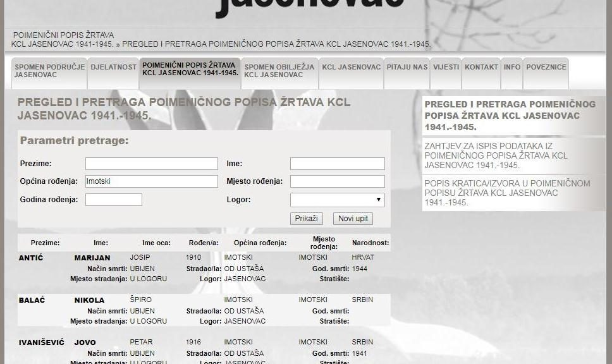Open Poimenični popis žrtava KCL Jasenovac tab
This screenshot has height=364, width=612.
tap(190, 70)
